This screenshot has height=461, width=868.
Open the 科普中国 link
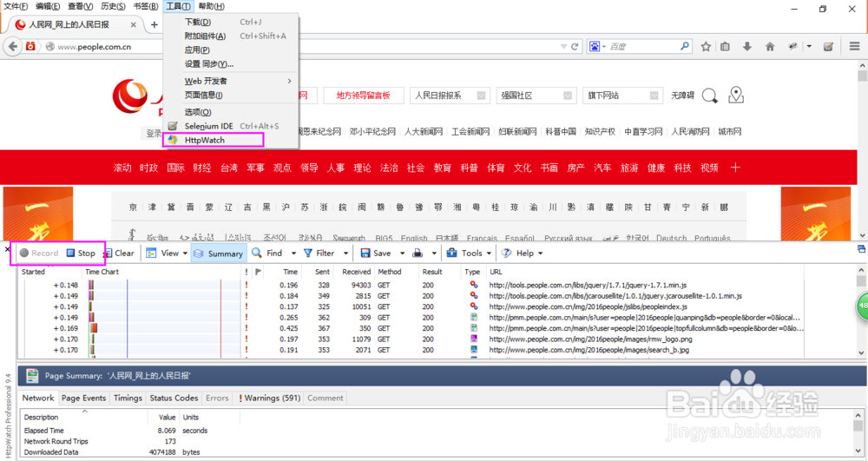click(x=560, y=132)
